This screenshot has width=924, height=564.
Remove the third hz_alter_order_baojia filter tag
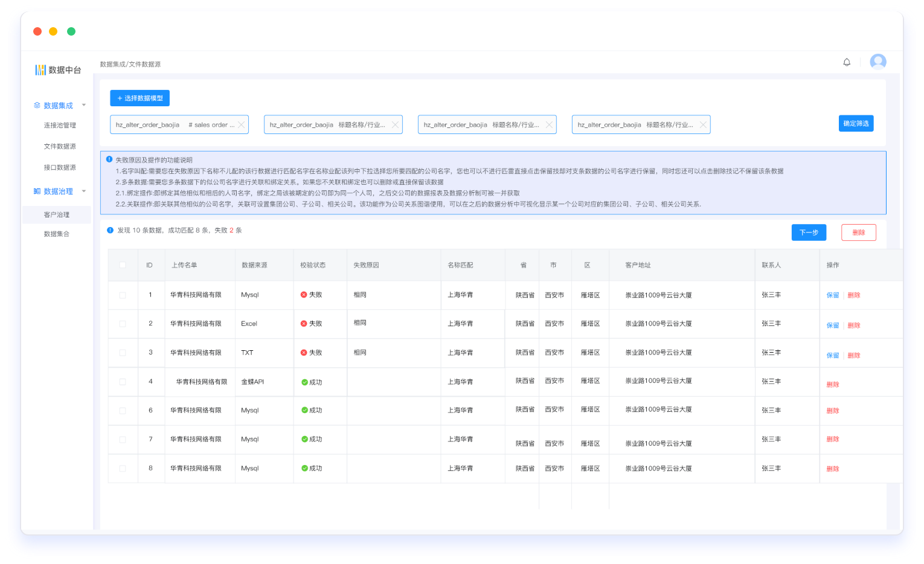click(549, 124)
